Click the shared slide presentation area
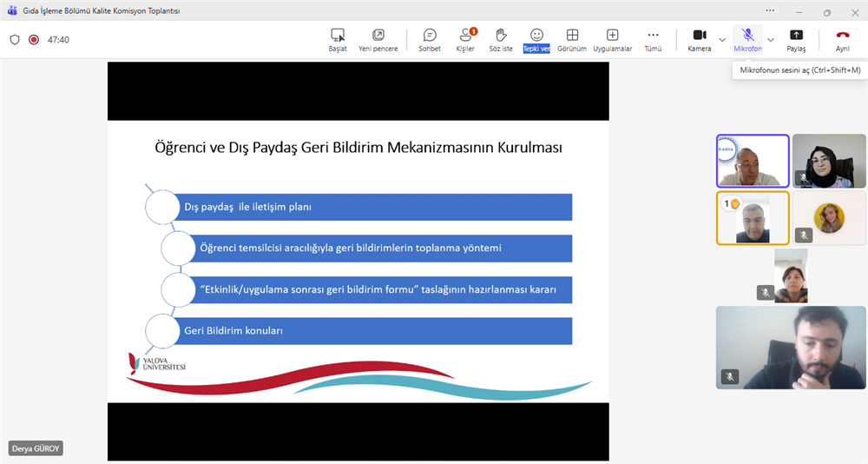The height and width of the screenshot is (464, 868). pos(358,261)
